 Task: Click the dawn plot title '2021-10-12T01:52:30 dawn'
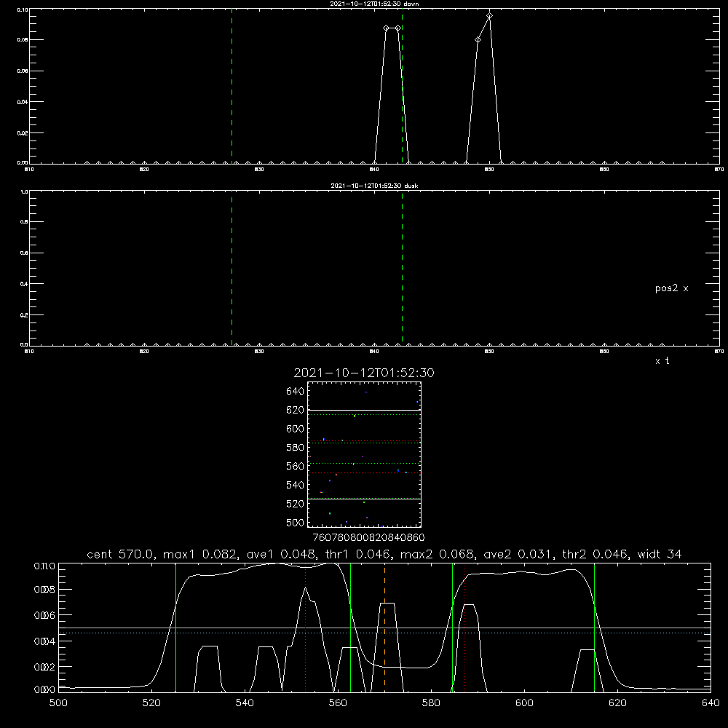(x=374, y=4)
